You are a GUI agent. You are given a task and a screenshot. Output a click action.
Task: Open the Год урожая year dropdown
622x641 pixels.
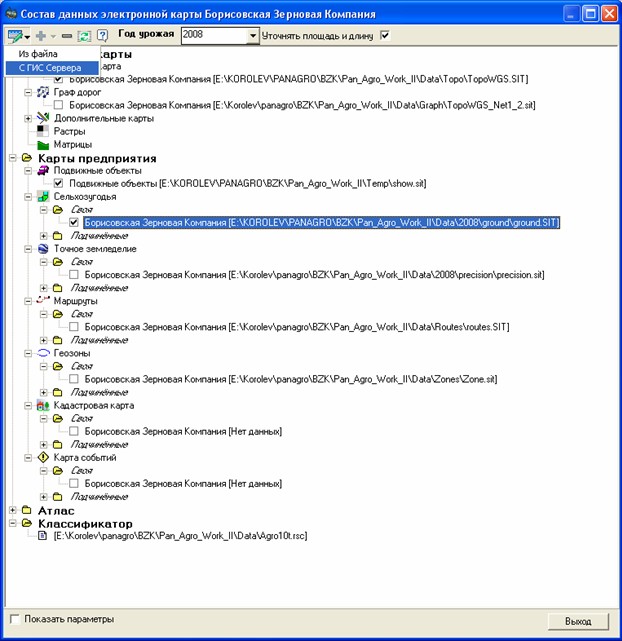tap(252, 35)
